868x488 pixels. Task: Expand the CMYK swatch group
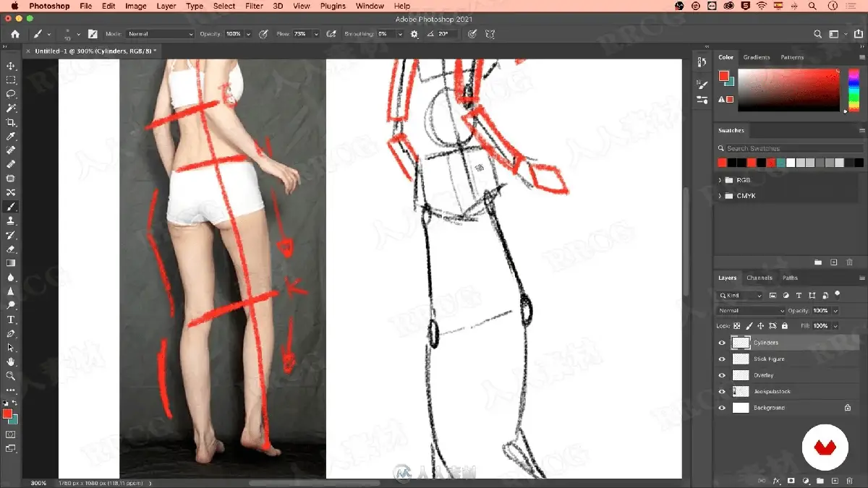click(720, 196)
